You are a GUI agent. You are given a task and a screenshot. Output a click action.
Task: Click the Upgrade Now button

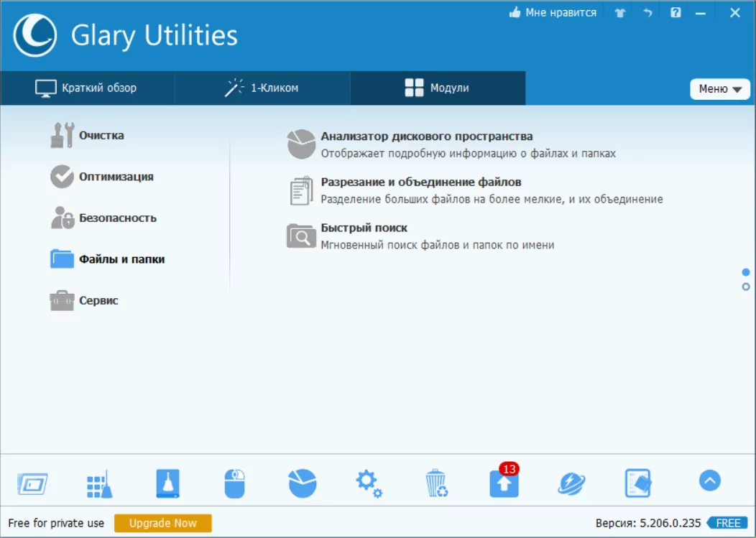pos(163,523)
